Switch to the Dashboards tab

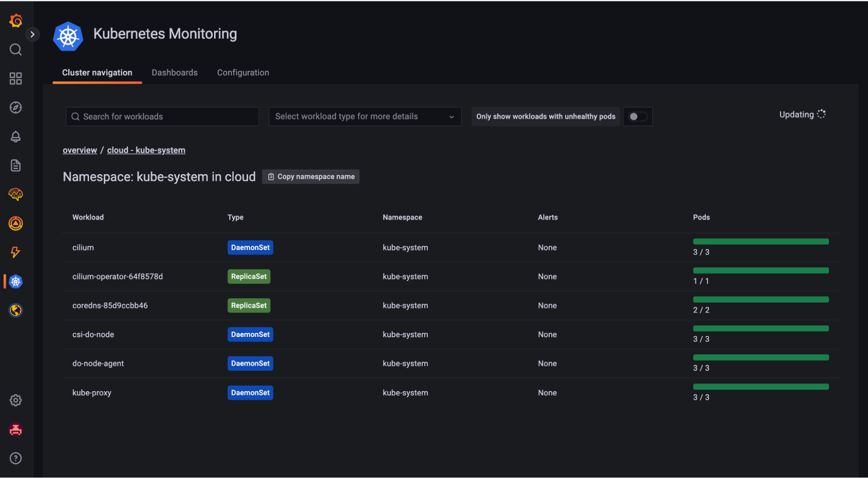(x=175, y=73)
